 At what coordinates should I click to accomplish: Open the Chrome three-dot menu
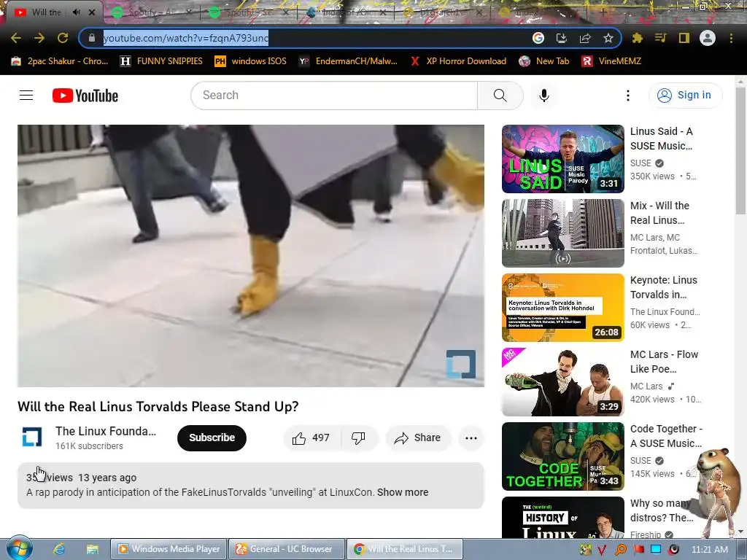coord(731,38)
